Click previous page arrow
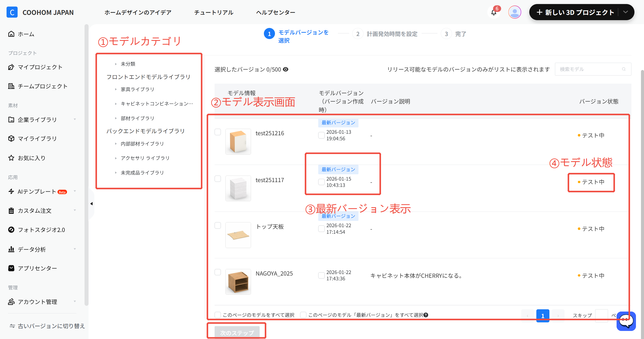 (528, 316)
